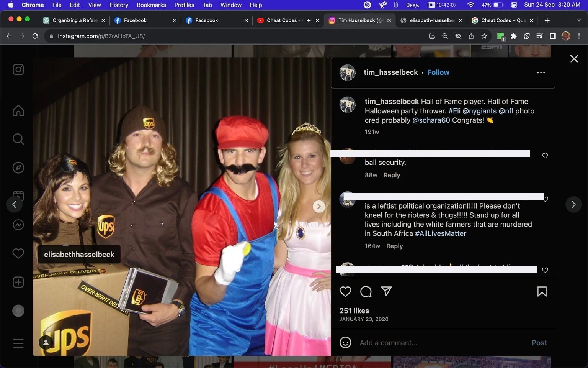The image size is (588, 368).
Task: Go to previous post arrow
Action: 14,204
